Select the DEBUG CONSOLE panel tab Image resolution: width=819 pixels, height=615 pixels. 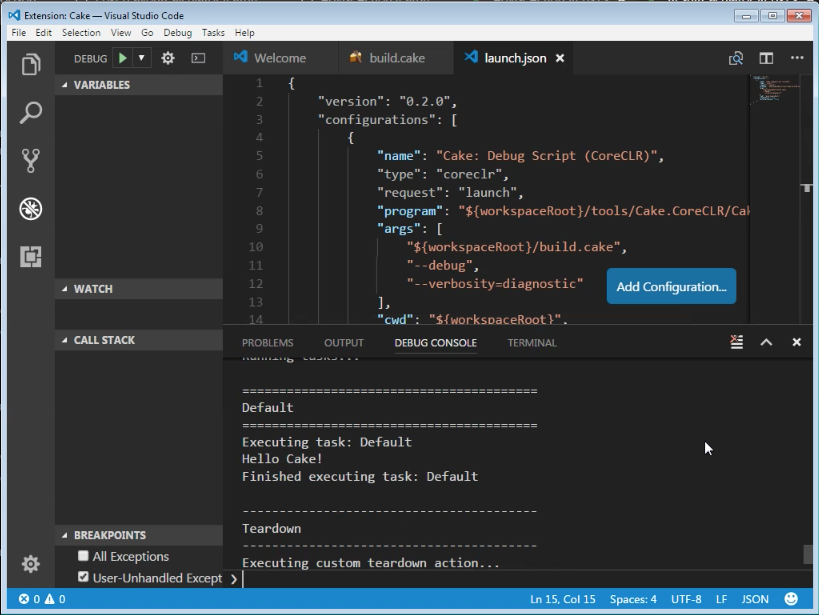(x=436, y=343)
